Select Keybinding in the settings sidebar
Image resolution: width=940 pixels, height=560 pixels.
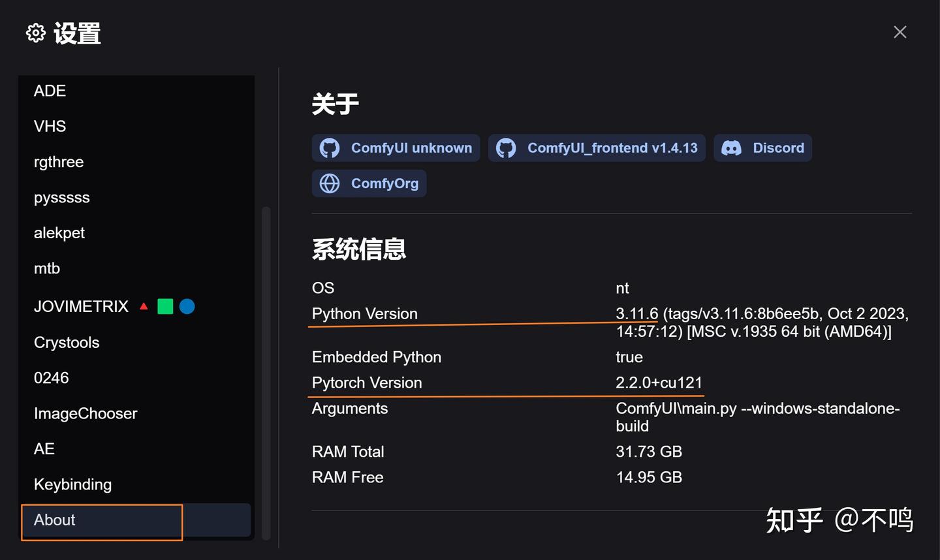coord(72,484)
